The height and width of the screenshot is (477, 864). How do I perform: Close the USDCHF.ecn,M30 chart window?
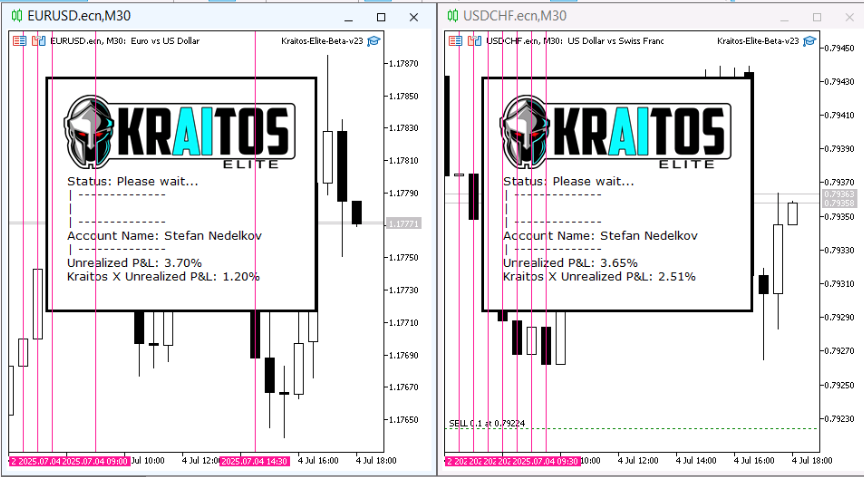click(x=850, y=18)
